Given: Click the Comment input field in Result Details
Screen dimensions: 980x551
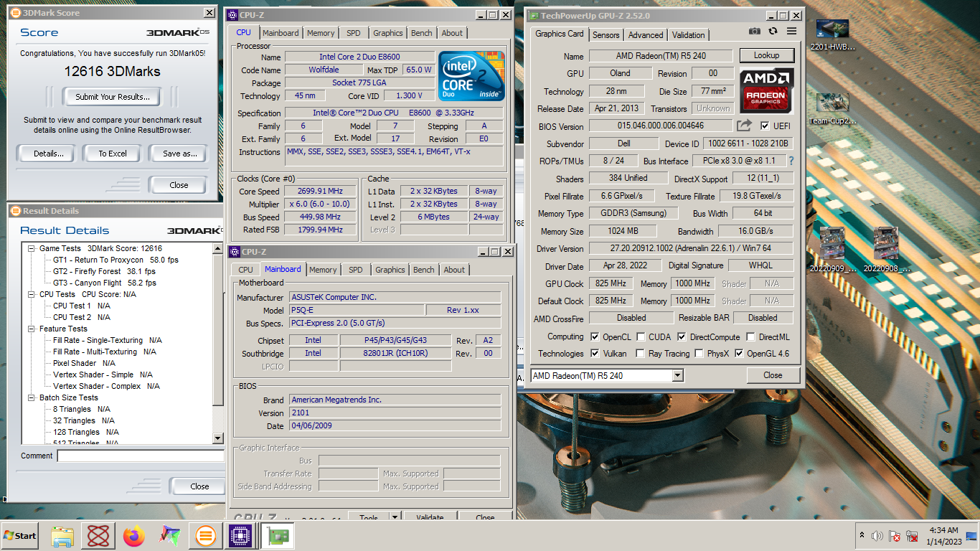Looking at the screenshot, I should [x=141, y=456].
